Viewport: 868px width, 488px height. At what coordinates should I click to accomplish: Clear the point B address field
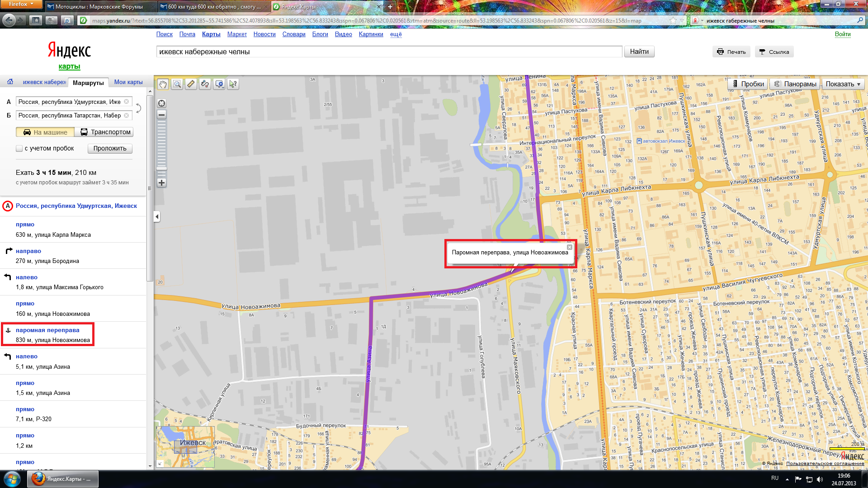pyautogui.click(x=127, y=115)
